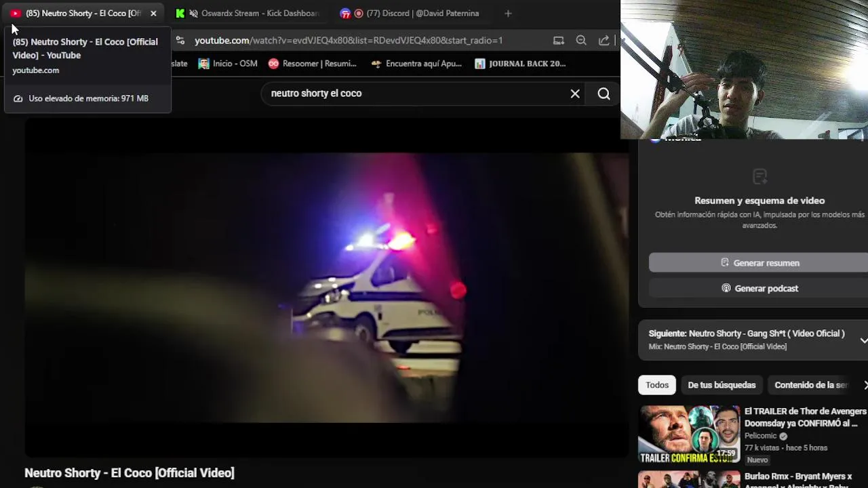Click the memory usage 'Uso elevado de memoria: 971 MB' text
This screenshot has width=868, height=488.
88,98
